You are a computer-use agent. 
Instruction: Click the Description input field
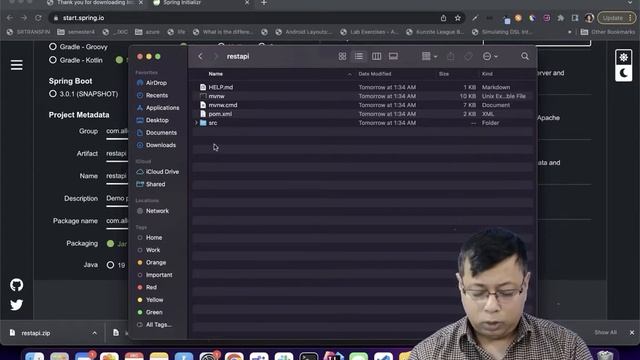pyautogui.click(x=117, y=199)
